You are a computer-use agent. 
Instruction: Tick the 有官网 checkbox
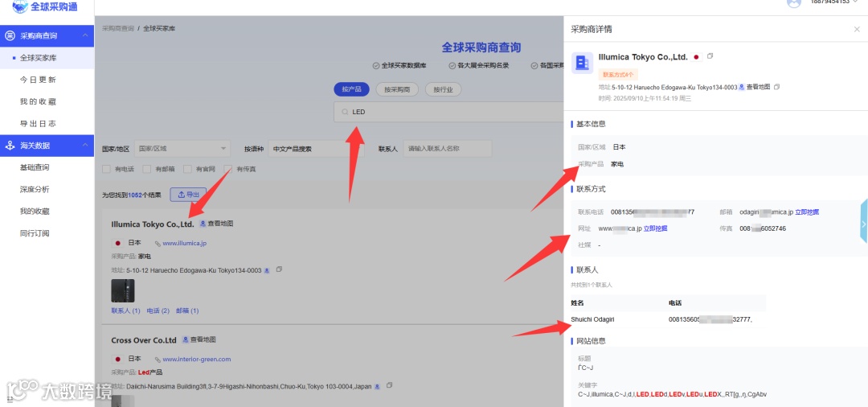[x=187, y=169]
